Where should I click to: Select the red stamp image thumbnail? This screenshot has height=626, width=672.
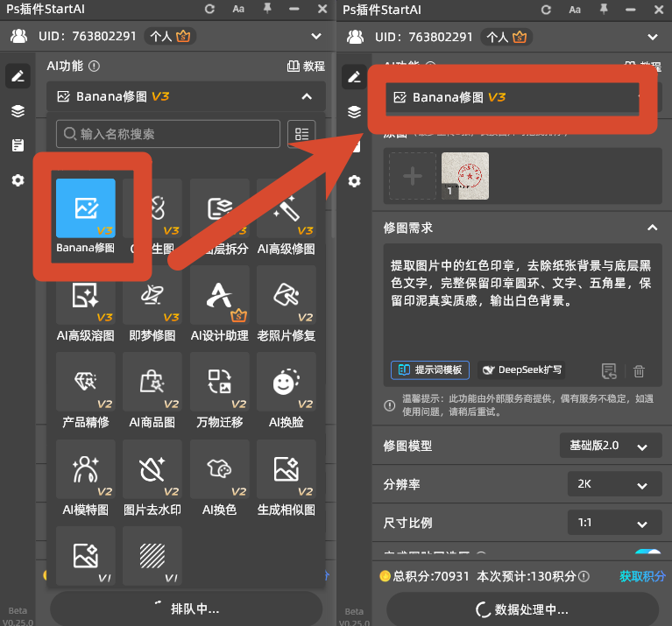(x=465, y=176)
